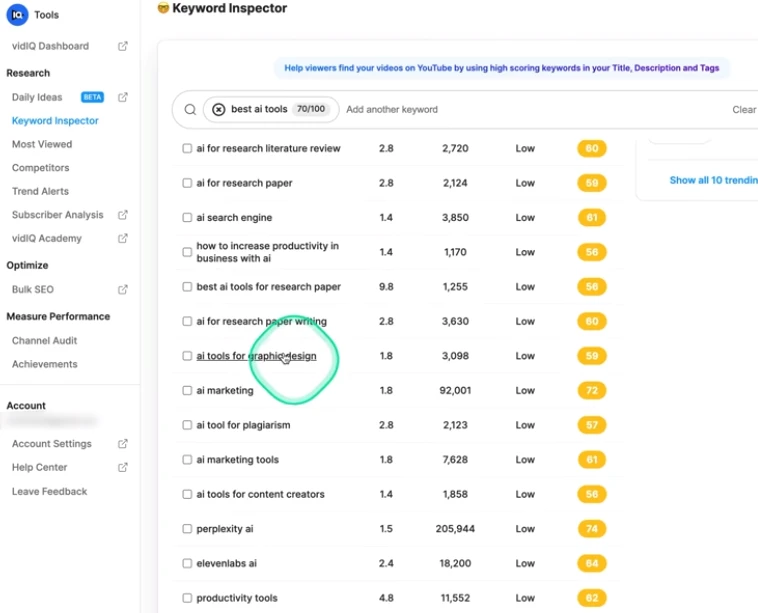Tick the 'perplexity ai' keyword checkbox
Screen dimensions: 758x613
click(187, 529)
